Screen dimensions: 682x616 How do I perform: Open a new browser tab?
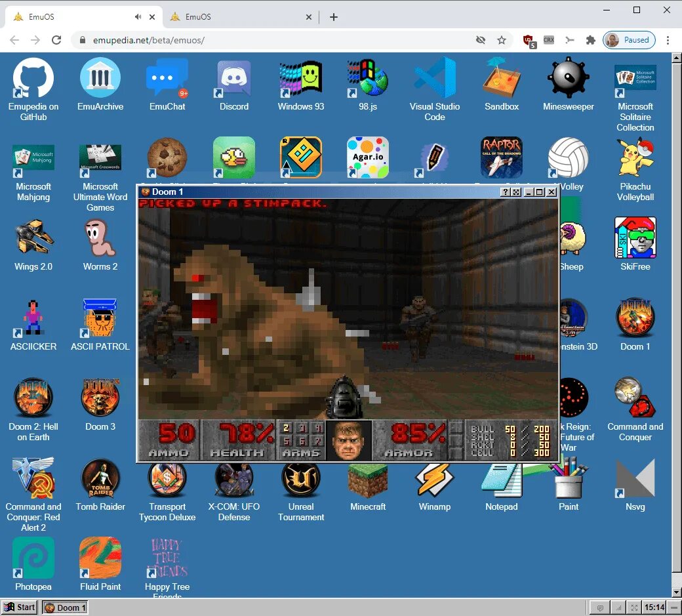click(x=334, y=17)
